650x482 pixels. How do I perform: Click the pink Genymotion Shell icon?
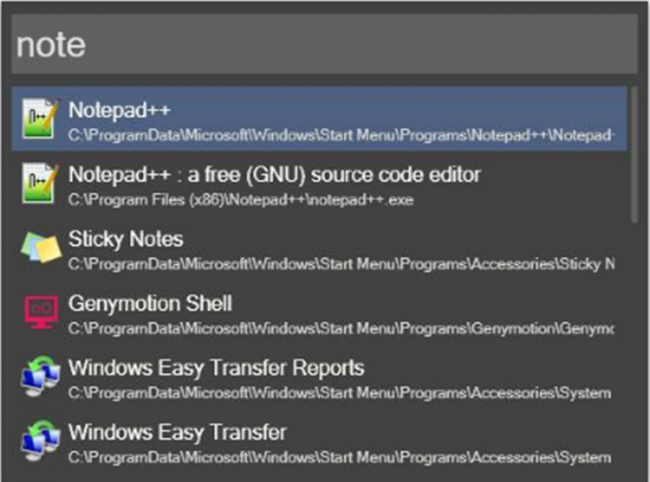(x=40, y=312)
